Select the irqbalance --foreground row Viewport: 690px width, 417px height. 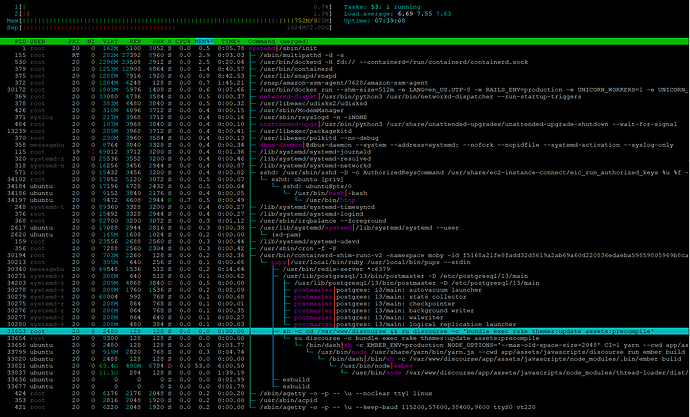point(345,221)
